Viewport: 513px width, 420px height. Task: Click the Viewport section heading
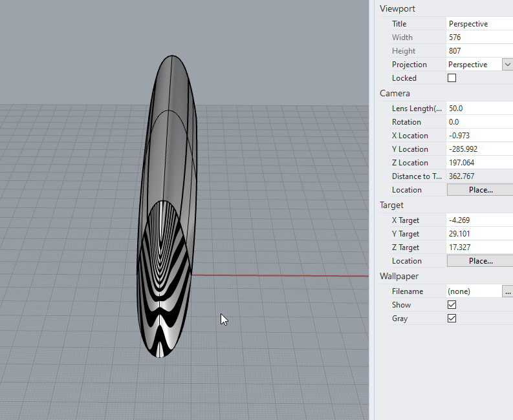click(397, 8)
